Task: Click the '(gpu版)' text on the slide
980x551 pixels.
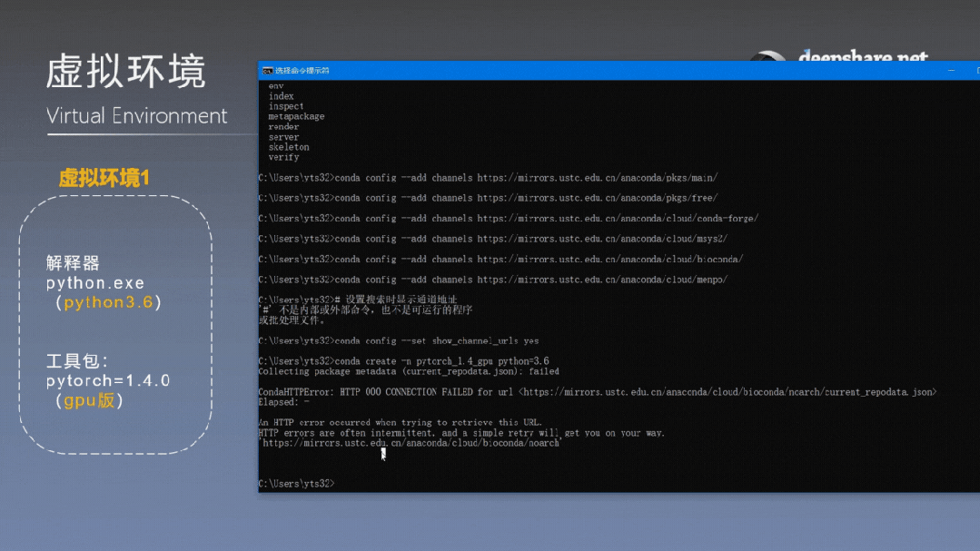Action: coord(89,400)
